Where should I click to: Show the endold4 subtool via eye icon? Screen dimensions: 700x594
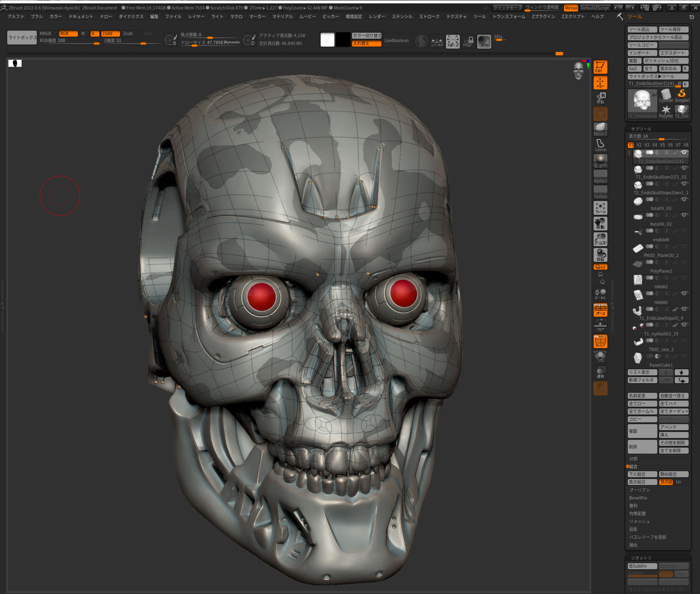(684, 231)
